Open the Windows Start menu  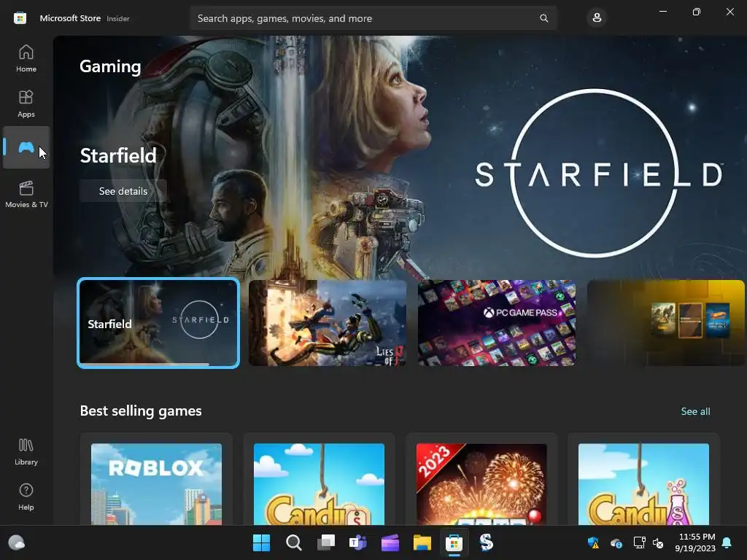click(261, 542)
